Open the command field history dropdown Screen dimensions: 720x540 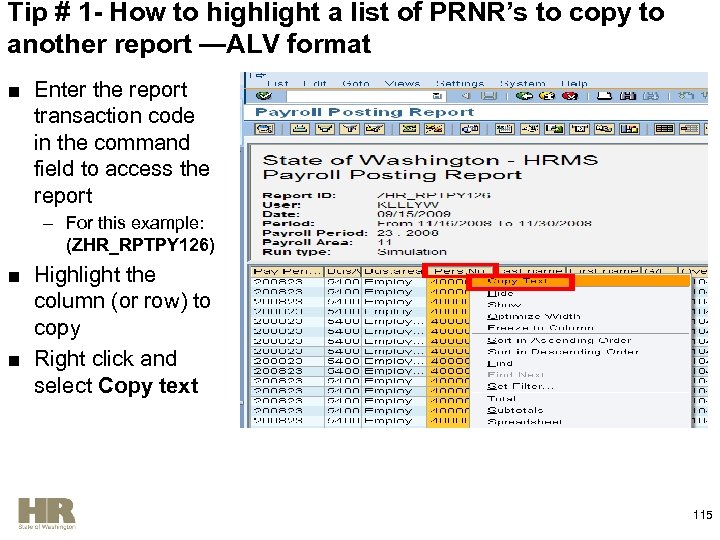click(437, 96)
